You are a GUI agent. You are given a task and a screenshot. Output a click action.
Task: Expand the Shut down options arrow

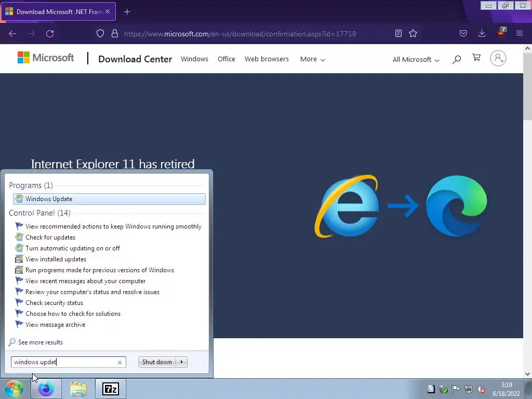pyautogui.click(x=181, y=362)
